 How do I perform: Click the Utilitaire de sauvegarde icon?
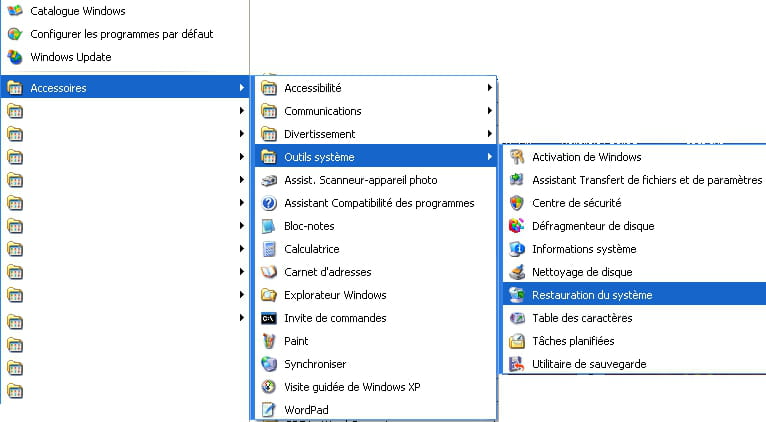click(x=517, y=364)
